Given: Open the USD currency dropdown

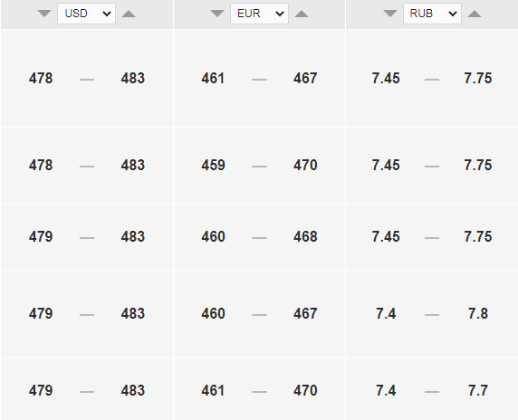Looking at the screenshot, I should click(x=87, y=14).
